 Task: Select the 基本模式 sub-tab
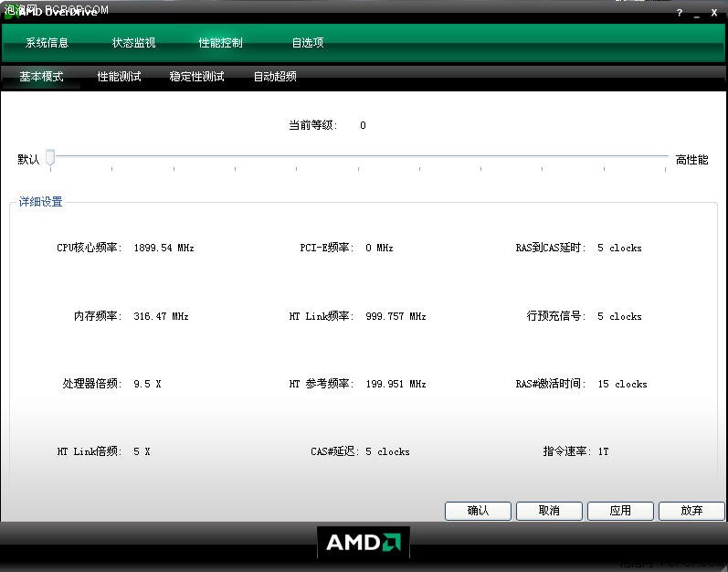click(x=41, y=77)
